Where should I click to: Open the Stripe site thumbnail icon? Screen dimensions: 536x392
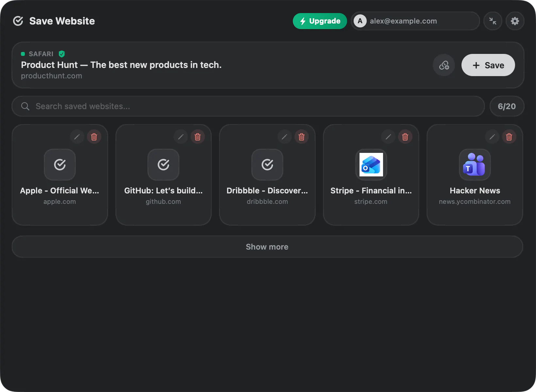371,165
